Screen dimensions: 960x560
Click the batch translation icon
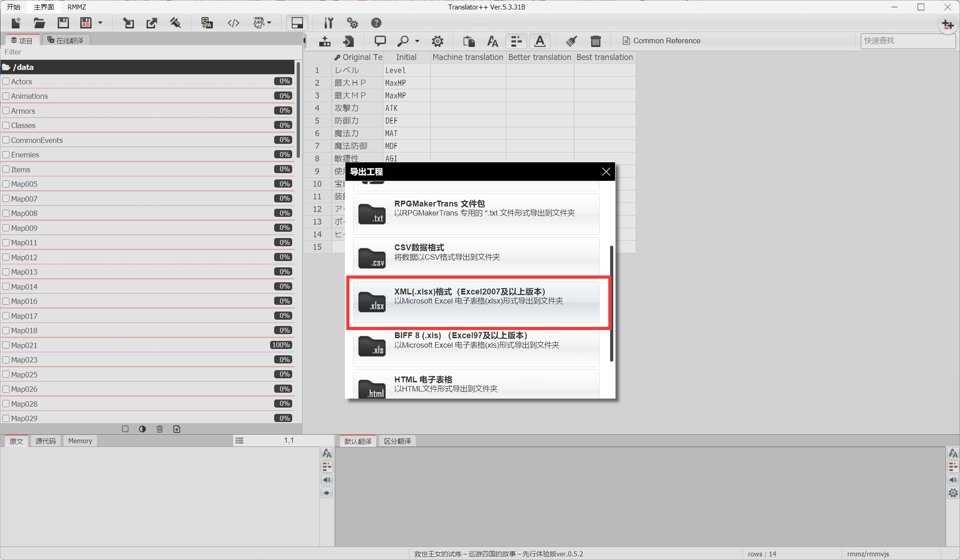(x=207, y=23)
